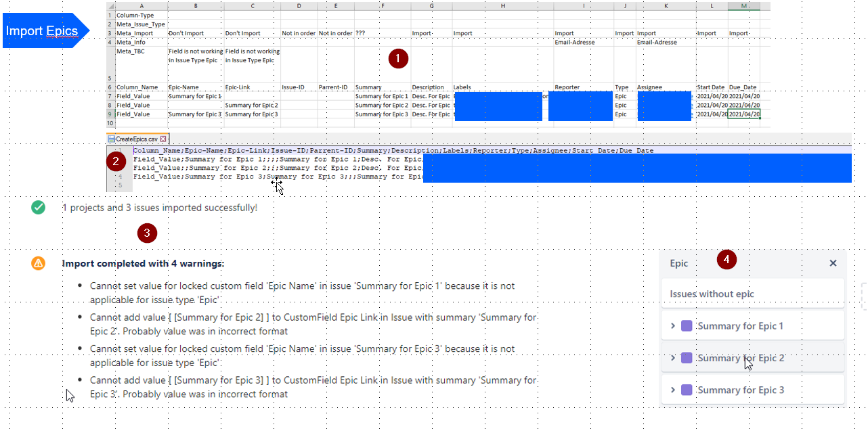Select spreadsheet column B header

coord(196,6)
